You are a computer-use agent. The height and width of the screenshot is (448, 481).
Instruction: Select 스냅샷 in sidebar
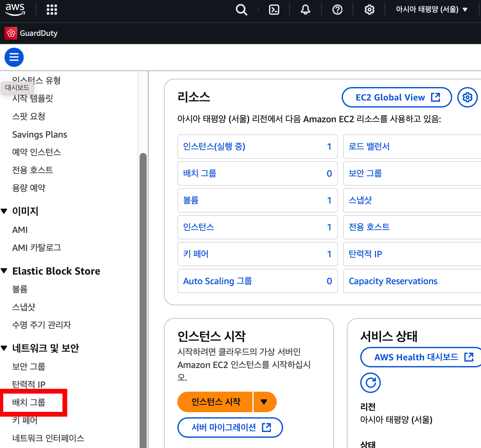pyautogui.click(x=24, y=307)
